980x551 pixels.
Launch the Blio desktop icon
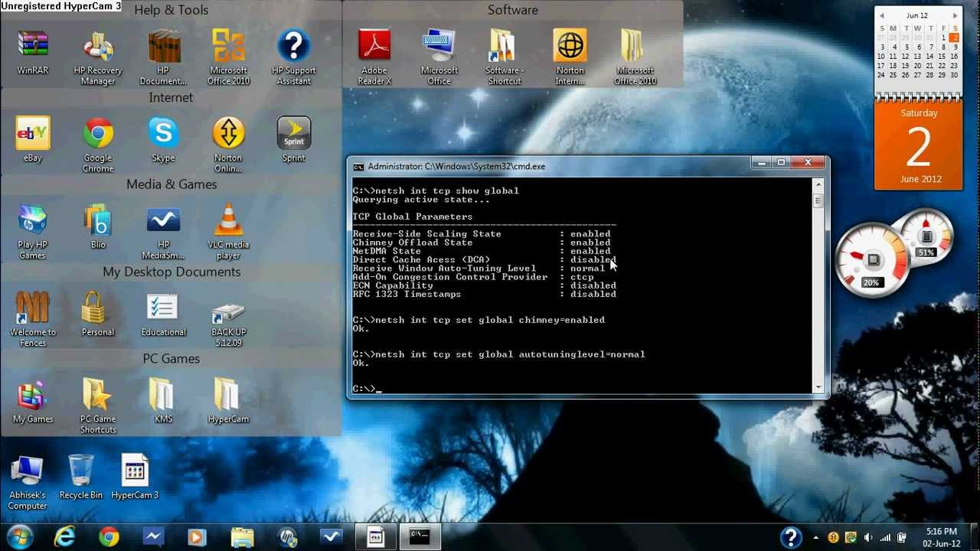pyautogui.click(x=98, y=227)
